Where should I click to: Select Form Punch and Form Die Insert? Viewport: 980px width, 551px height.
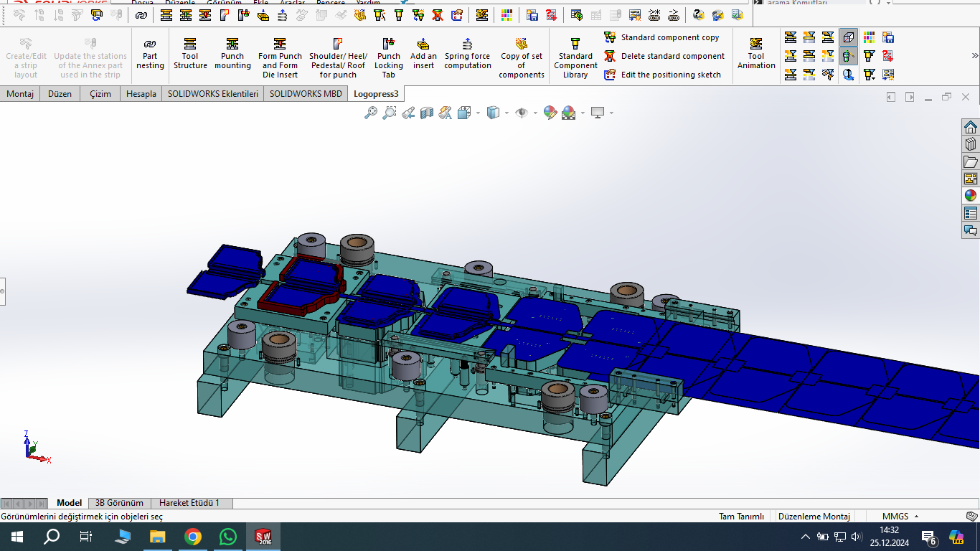280,56
